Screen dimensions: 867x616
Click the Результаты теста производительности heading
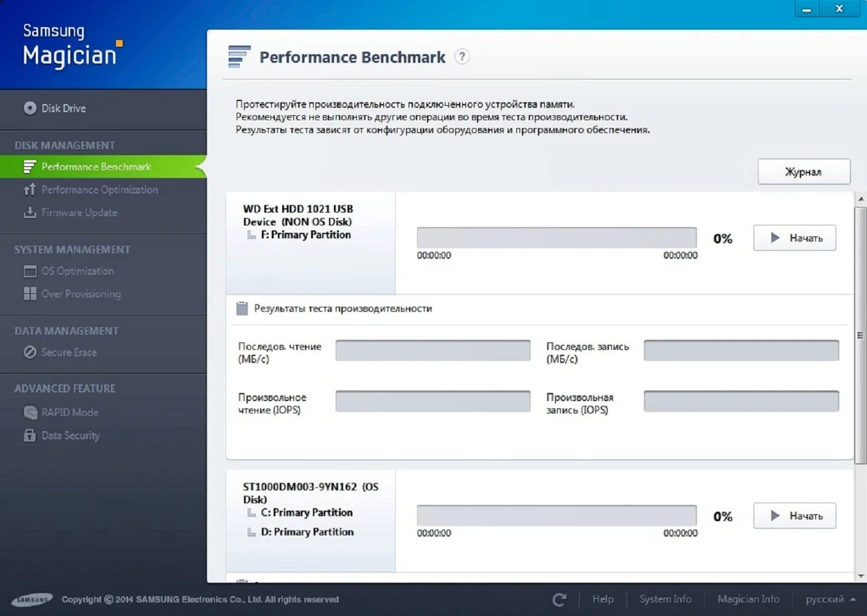coord(343,309)
